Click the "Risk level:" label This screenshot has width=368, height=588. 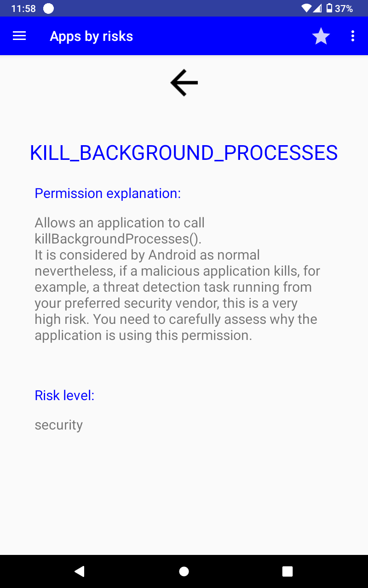[64, 395]
